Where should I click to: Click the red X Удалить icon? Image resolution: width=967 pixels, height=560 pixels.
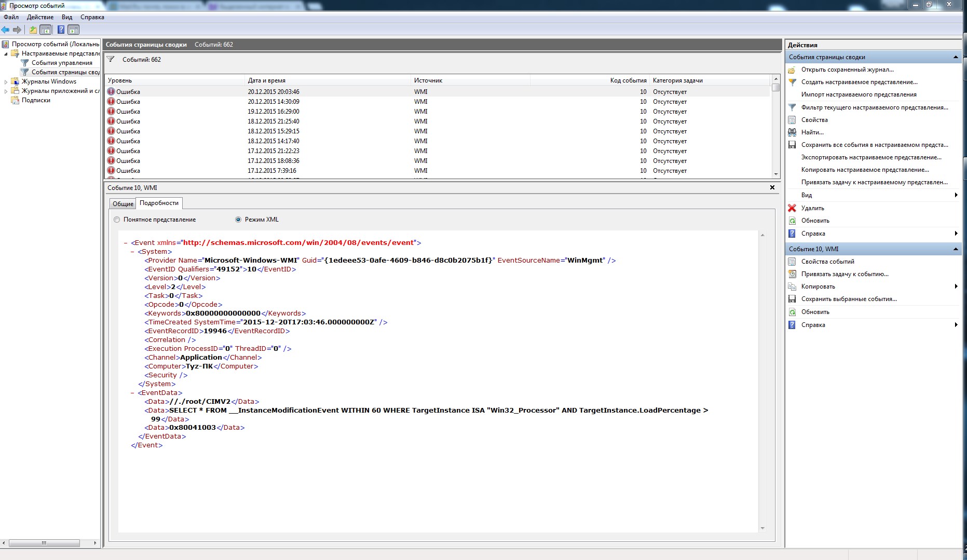click(x=792, y=208)
